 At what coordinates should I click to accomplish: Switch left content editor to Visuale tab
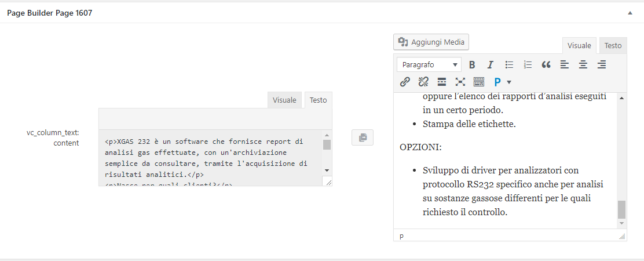tap(284, 100)
